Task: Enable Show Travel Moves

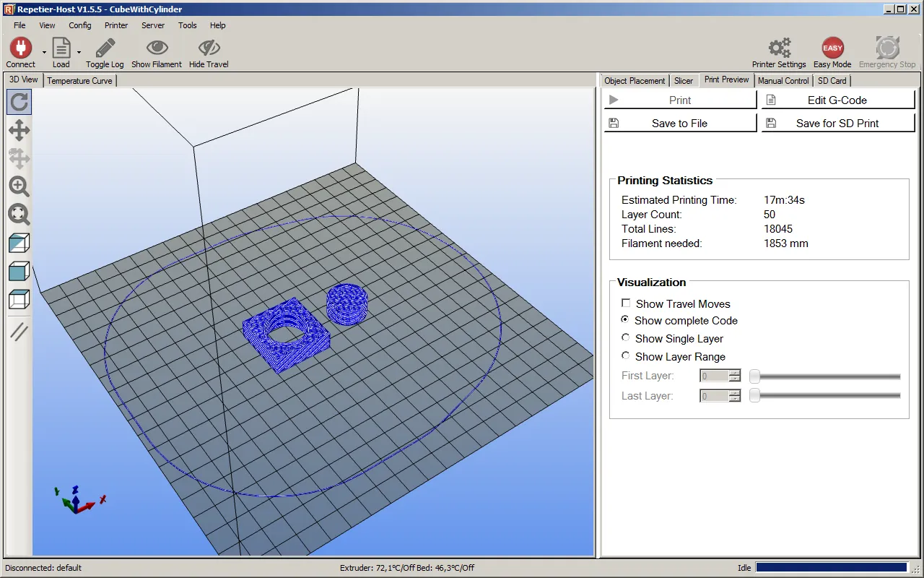Action: point(626,303)
